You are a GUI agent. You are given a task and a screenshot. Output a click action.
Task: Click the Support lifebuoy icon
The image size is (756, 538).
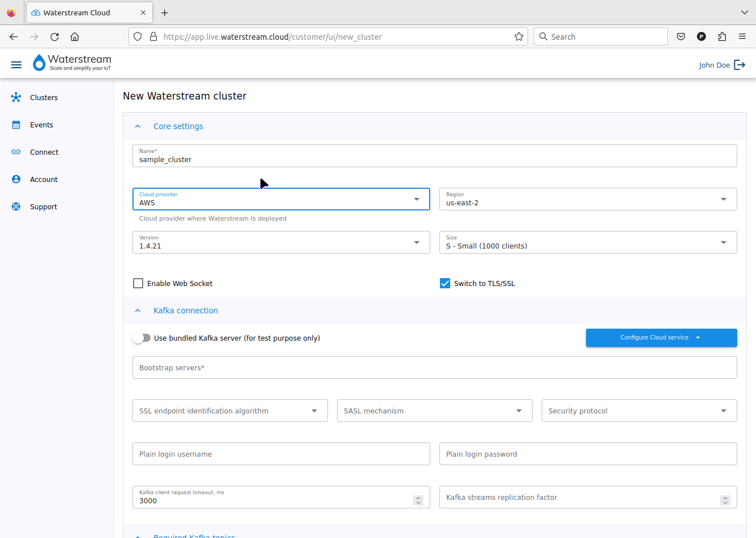(16, 206)
